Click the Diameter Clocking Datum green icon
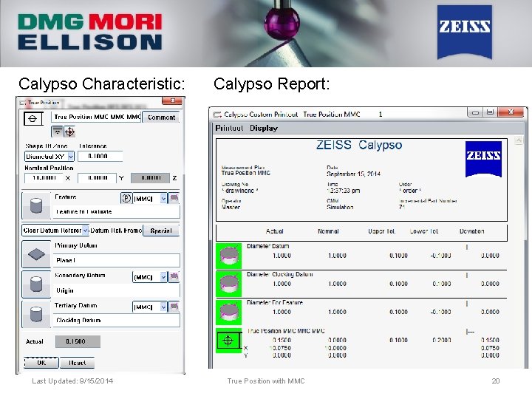532x399 pixels. pos(229,284)
